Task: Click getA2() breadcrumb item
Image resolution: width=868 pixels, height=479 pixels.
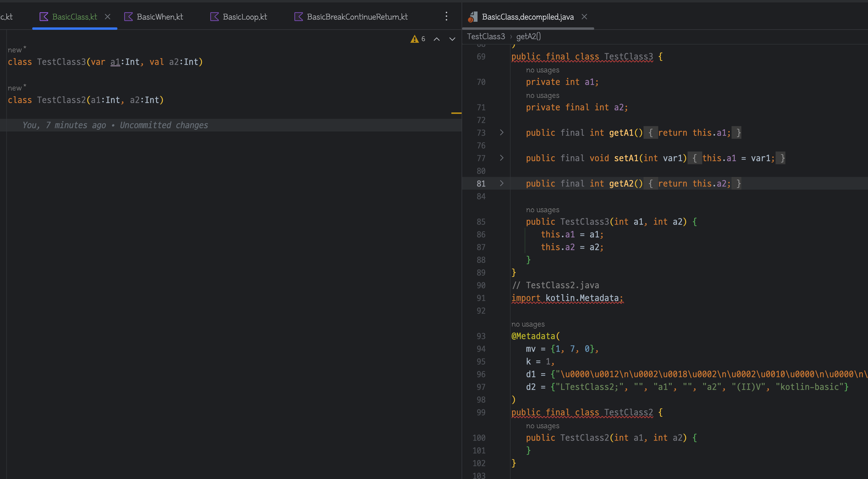Action: pyautogui.click(x=528, y=36)
